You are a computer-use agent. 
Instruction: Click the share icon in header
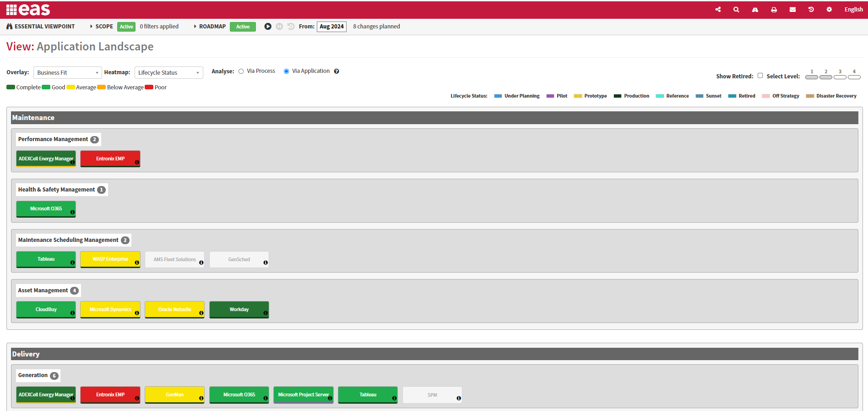click(x=718, y=10)
